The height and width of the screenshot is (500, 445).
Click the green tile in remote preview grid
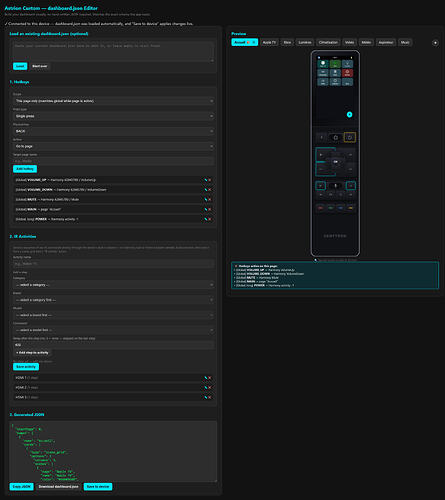click(335, 64)
